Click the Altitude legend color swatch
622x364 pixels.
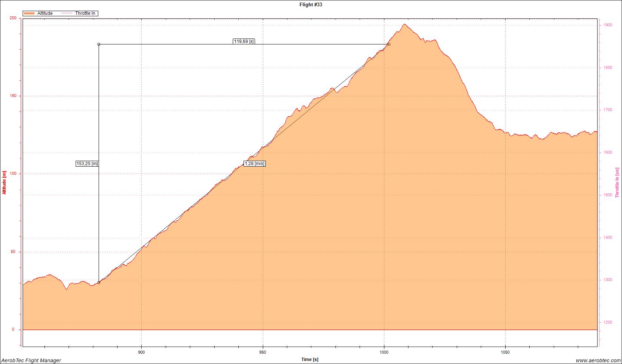pos(29,13)
